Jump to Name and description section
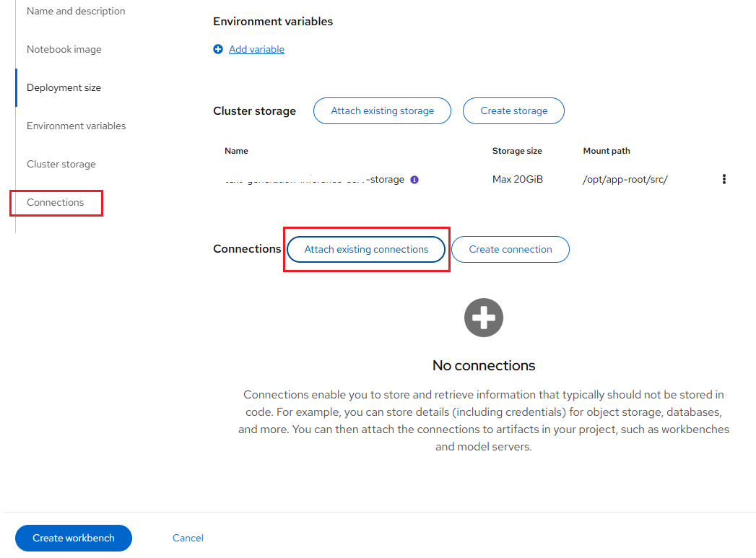This screenshot has width=756, height=558. click(76, 12)
